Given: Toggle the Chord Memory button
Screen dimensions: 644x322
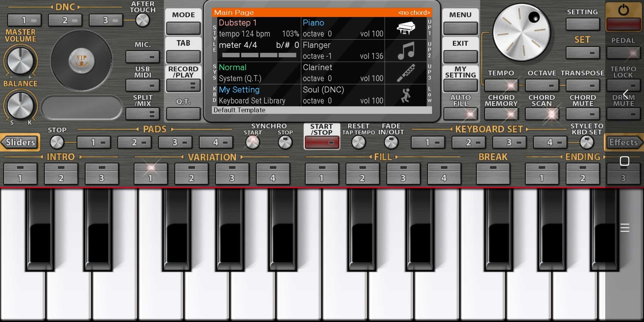Looking at the screenshot, I should [501, 114].
